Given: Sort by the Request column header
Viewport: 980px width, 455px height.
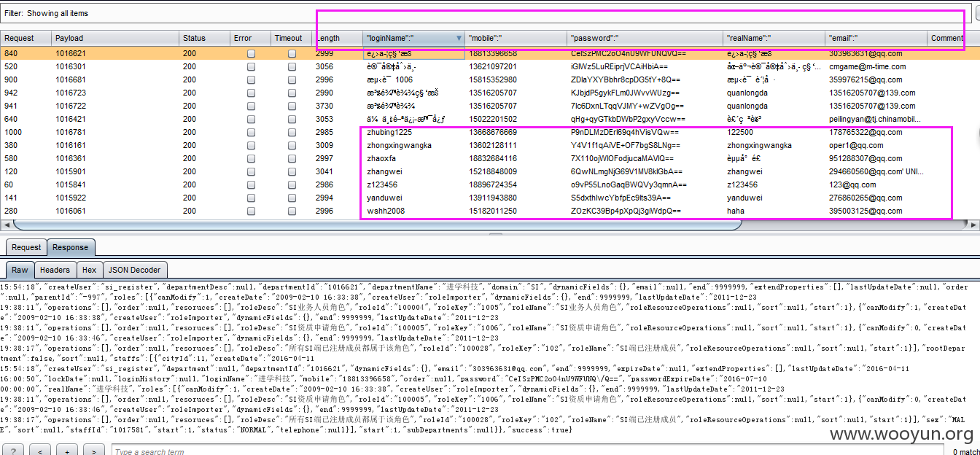Looking at the screenshot, I should (26, 38).
